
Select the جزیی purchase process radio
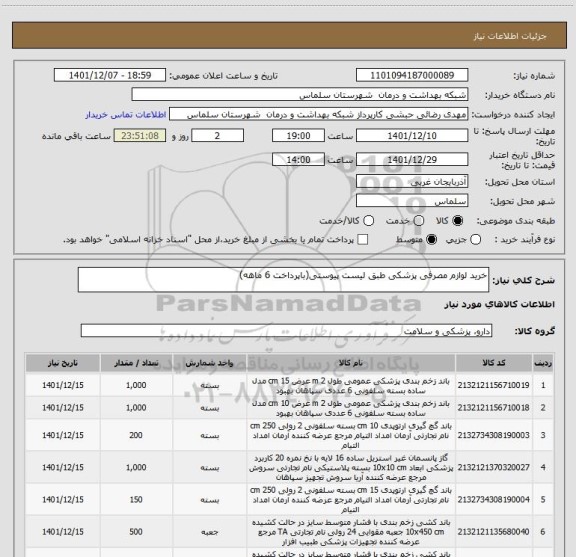(475, 240)
